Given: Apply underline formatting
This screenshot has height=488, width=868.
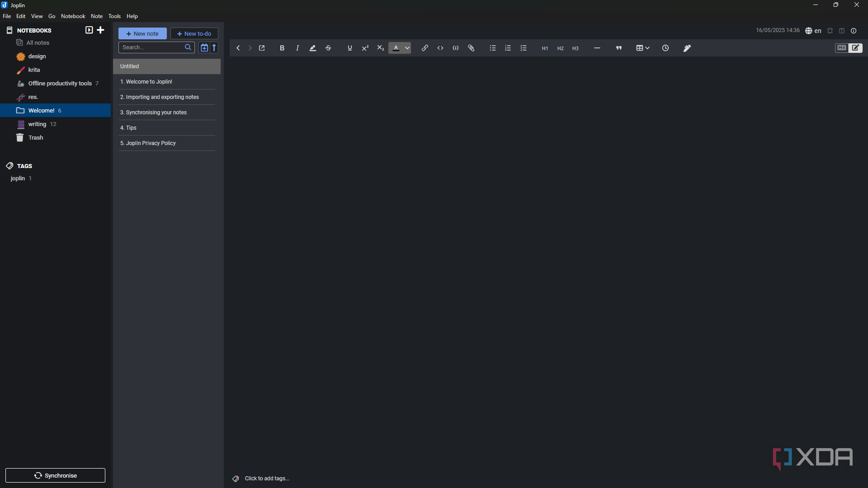Looking at the screenshot, I should 350,48.
